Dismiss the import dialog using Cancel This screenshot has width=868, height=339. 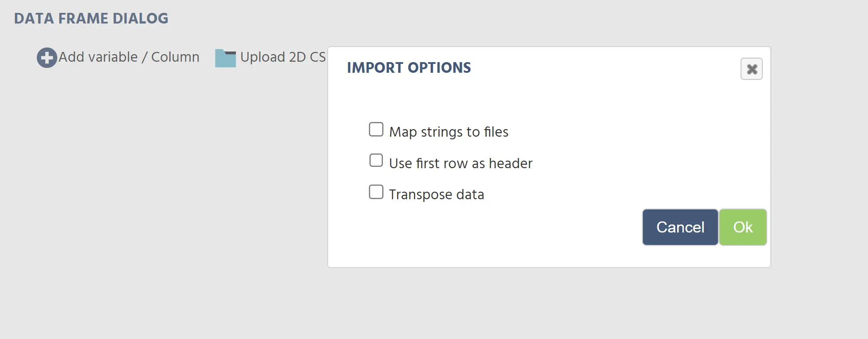pyautogui.click(x=680, y=227)
